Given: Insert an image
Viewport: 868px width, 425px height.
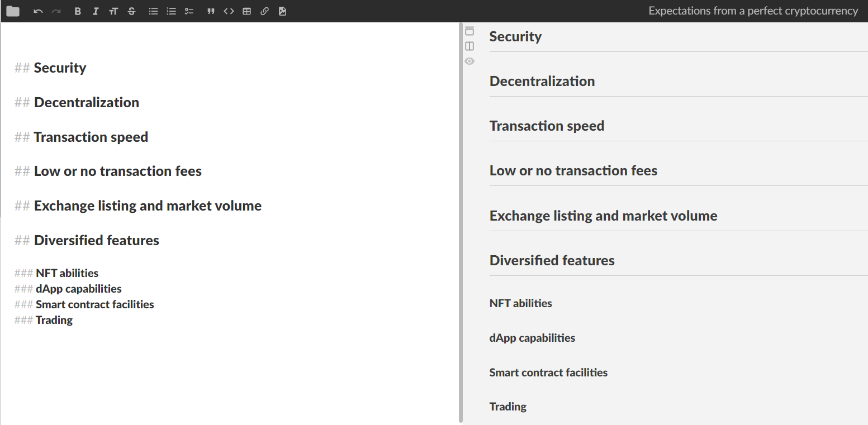Looking at the screenshot, I should click(x=282, y=11).
